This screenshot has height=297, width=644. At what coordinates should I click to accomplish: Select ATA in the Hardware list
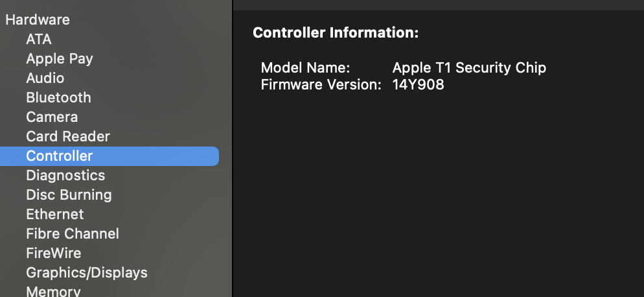[x=39, y=39]
